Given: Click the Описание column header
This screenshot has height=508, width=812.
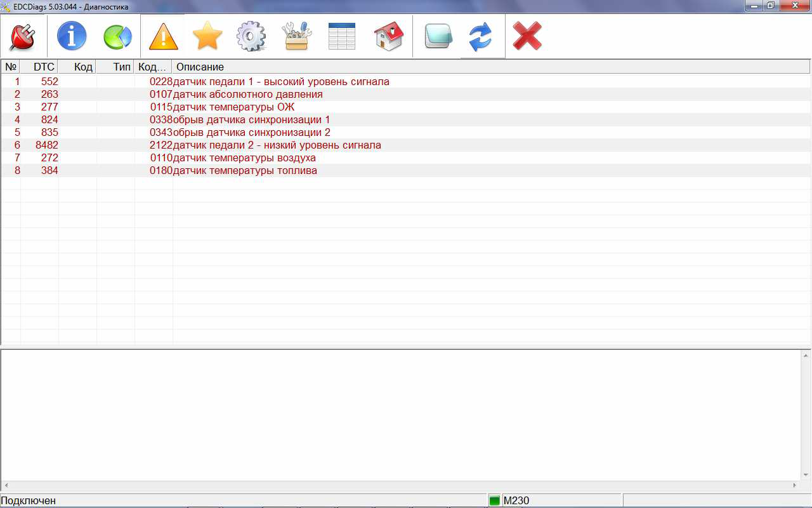Looking at the screenshot, I should (200, 67).
